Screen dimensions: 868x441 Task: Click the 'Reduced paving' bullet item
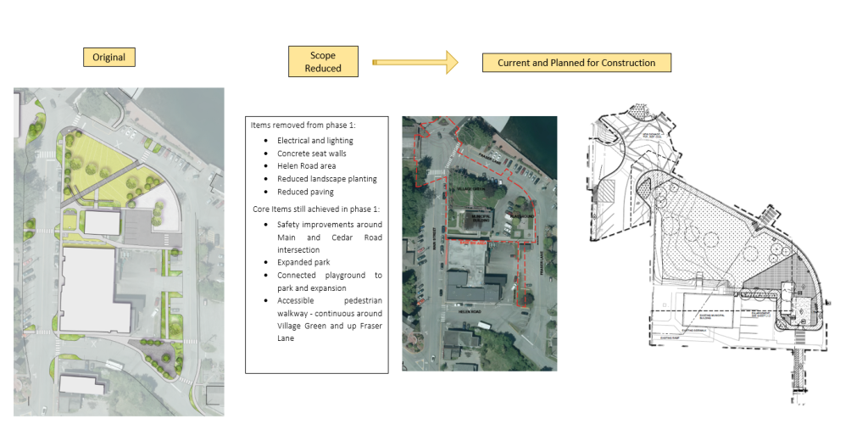[x=305, y=192]
